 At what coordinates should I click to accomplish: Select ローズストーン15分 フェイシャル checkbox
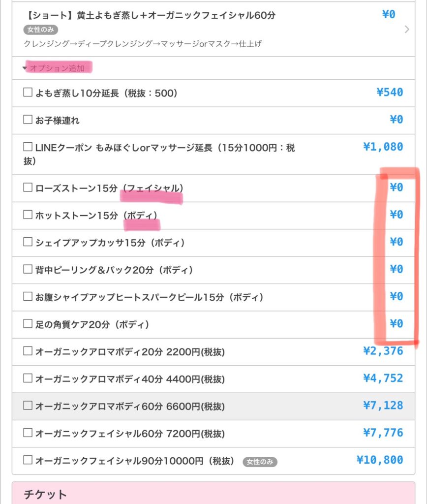[28, 188]
